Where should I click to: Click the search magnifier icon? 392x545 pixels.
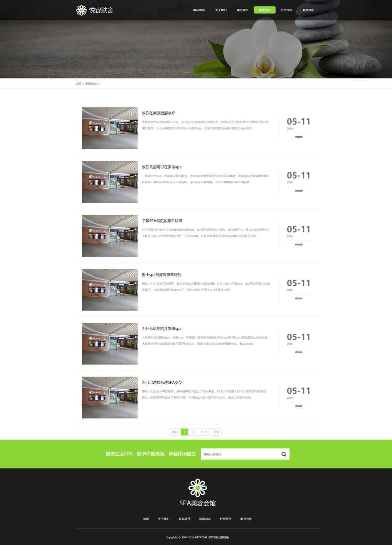coord(284,454)
